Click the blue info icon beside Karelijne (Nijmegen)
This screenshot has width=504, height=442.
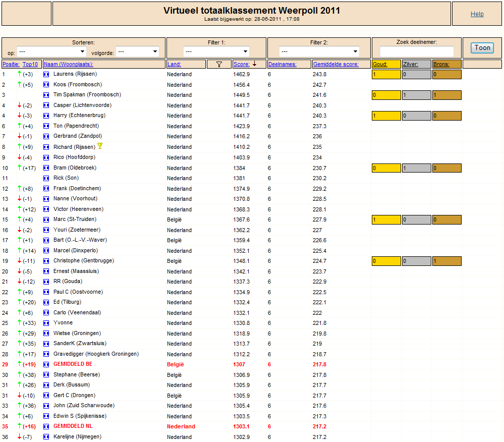pyautogui.click(x=46, y=437)
